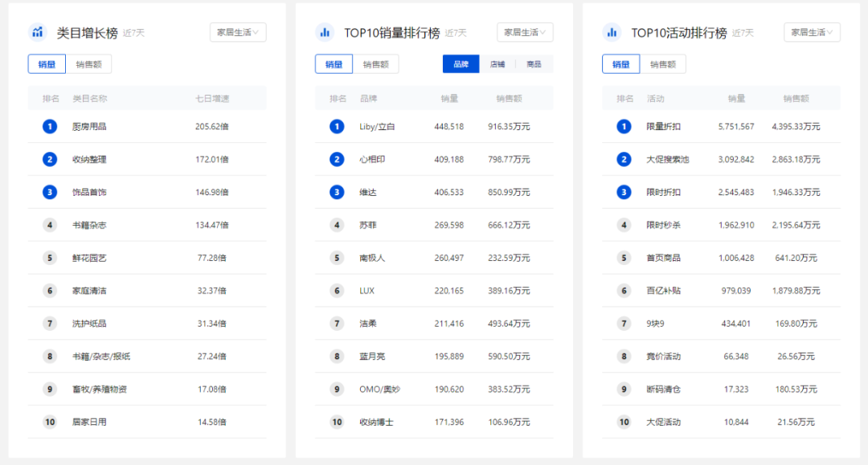Viewport: 868px width, 465px height.
Task: Click 家庭清洁 category name
Action: point(89,290)
